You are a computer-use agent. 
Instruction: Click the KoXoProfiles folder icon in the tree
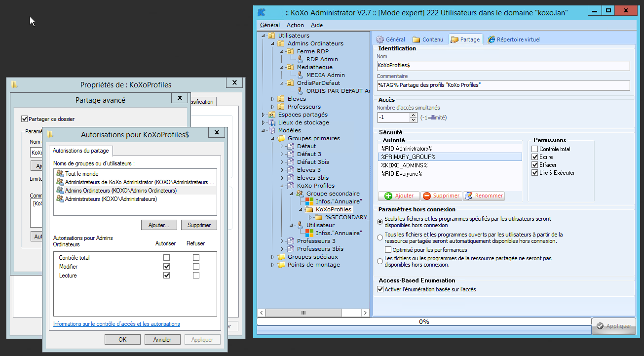[309, 209]
